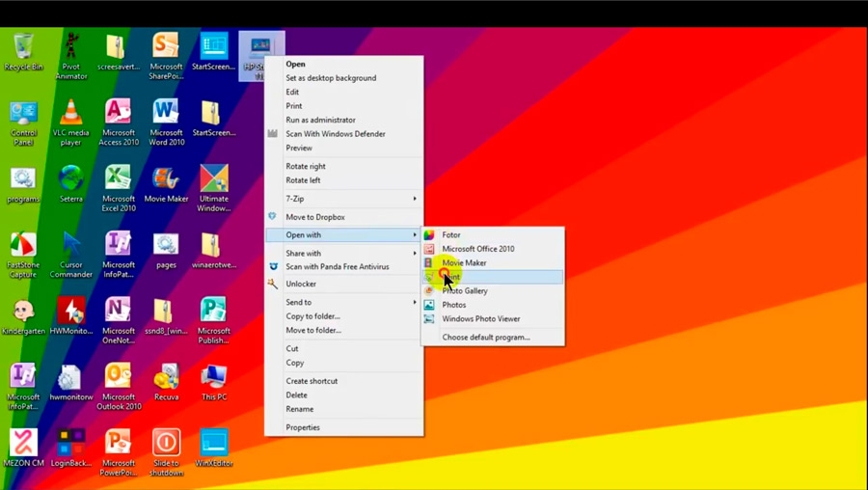The image size is (868, 490).
Task: Select the Cursor Commander icon
Action: tap(70, 256)
